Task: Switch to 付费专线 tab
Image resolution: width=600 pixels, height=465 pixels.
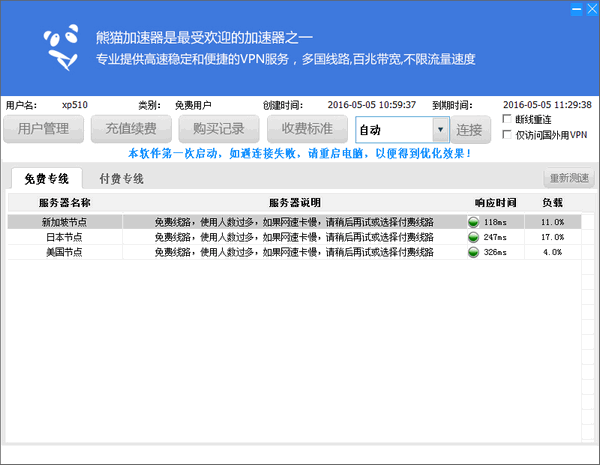Action: (121, 179)
